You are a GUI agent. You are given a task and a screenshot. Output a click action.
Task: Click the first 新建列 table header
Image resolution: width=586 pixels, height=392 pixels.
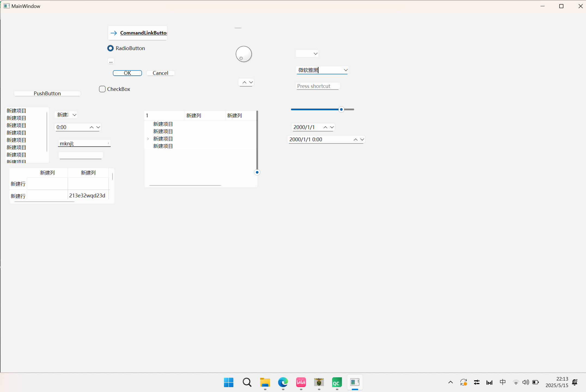click(x=47, y=173)
